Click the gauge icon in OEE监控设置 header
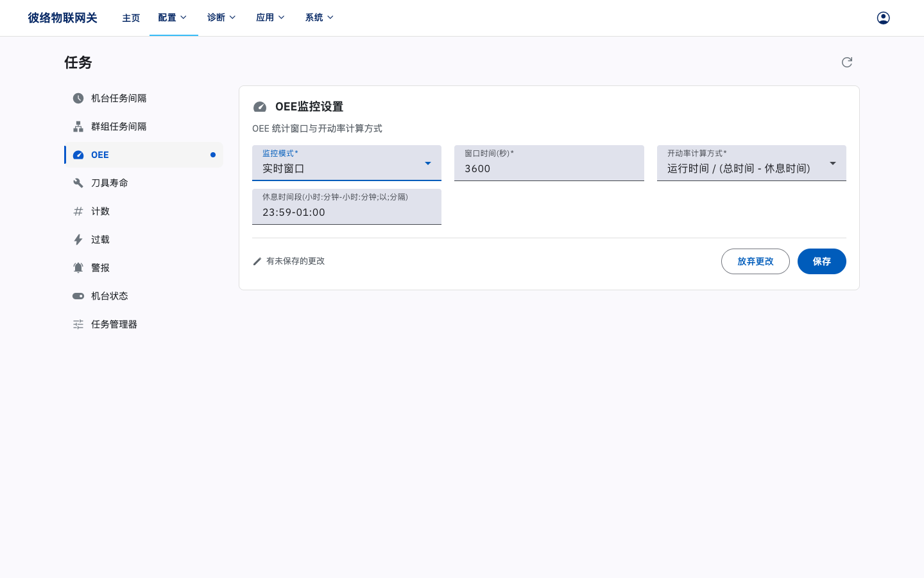 click(260, 107)
